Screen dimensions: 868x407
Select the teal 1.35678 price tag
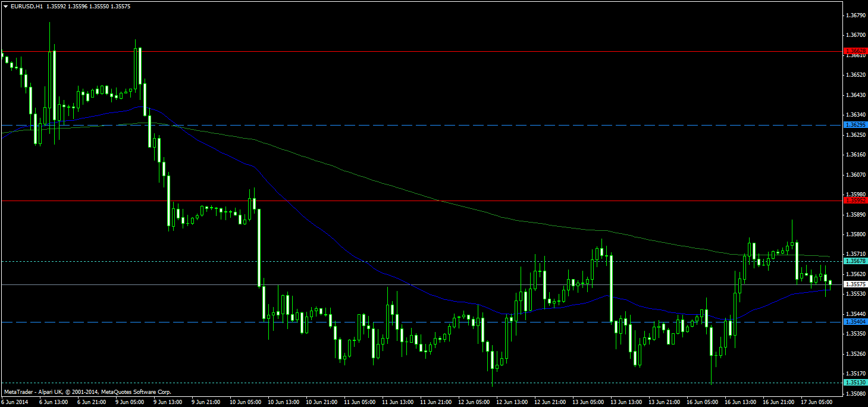(x=856, y=261)
